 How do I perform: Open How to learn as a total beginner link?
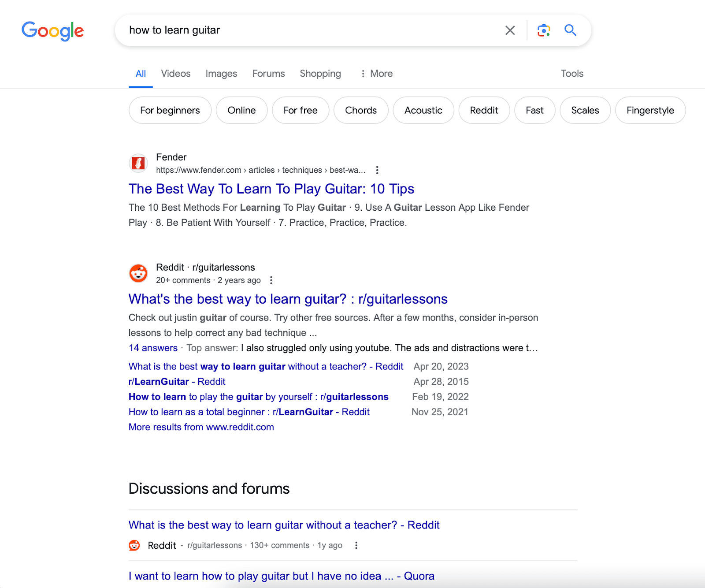pyautogui.click(x=249, y=412)
